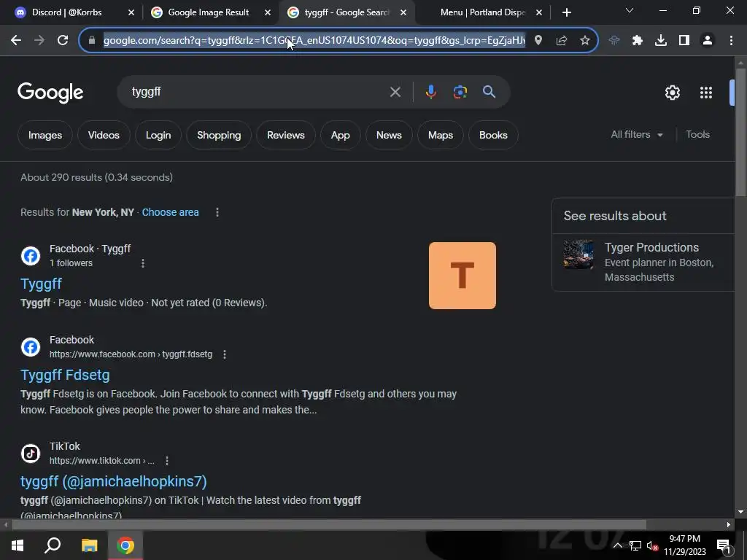Select the App filter chip

coord(341,135)
